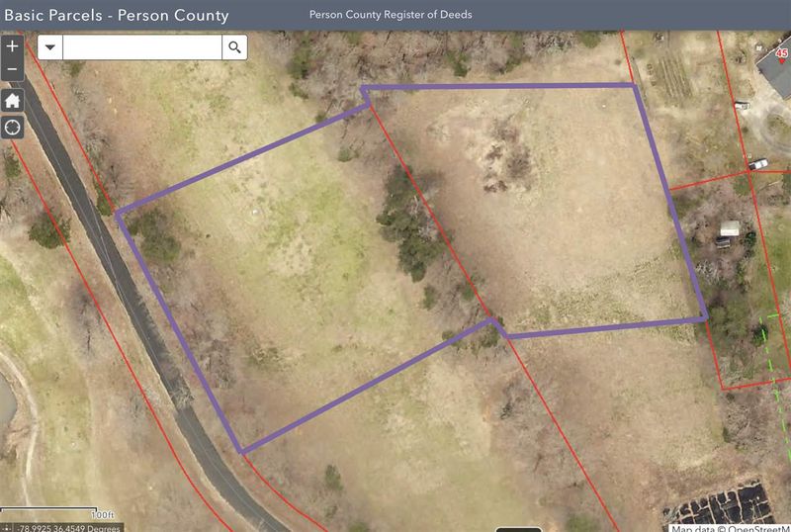Viewport: 791px width, 532px height.
Task: Zoom out with the minus button
Action: coord(12,69)
